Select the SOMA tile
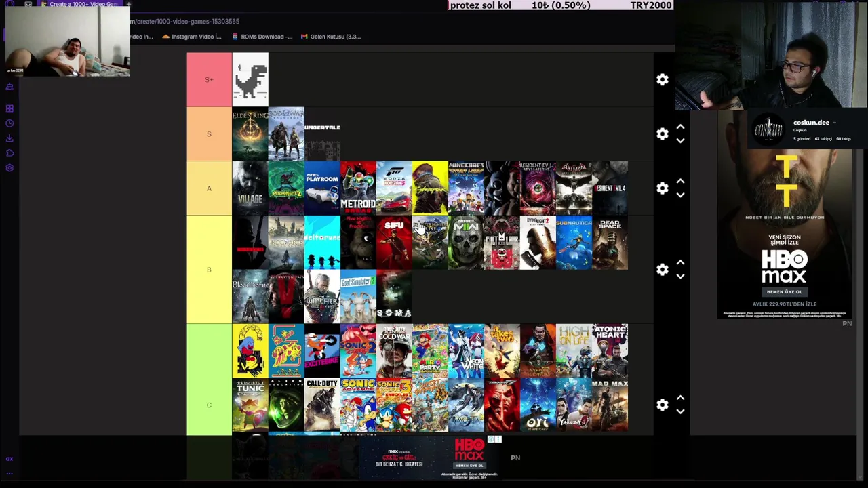 (x=394, y=297)
